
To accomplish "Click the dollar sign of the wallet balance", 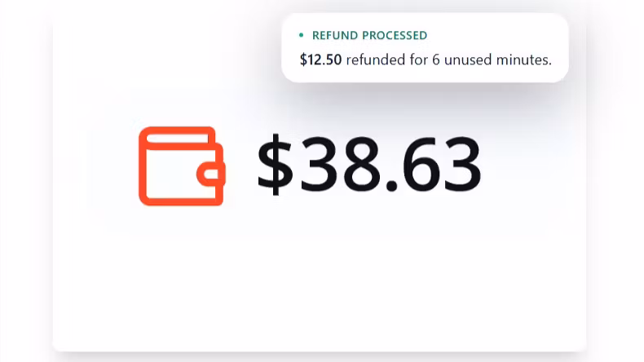I will (x=275, y=165).
